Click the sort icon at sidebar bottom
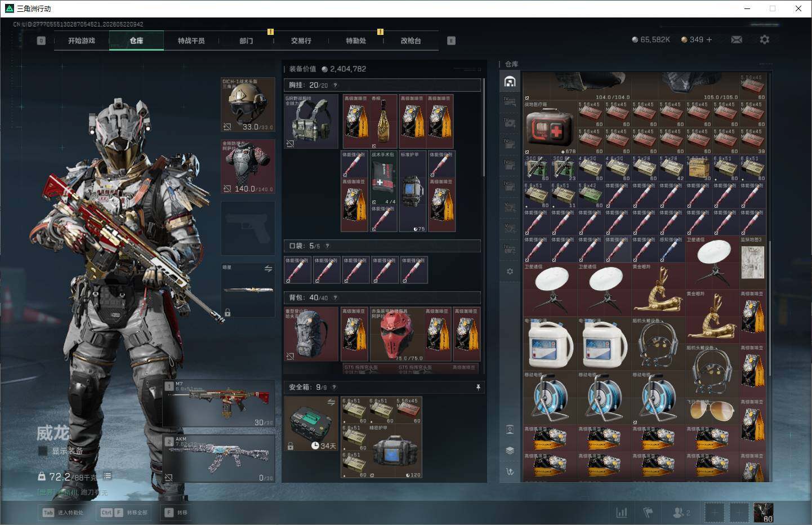The width and height of the screenshot is (812, 525). pos(510,471)
